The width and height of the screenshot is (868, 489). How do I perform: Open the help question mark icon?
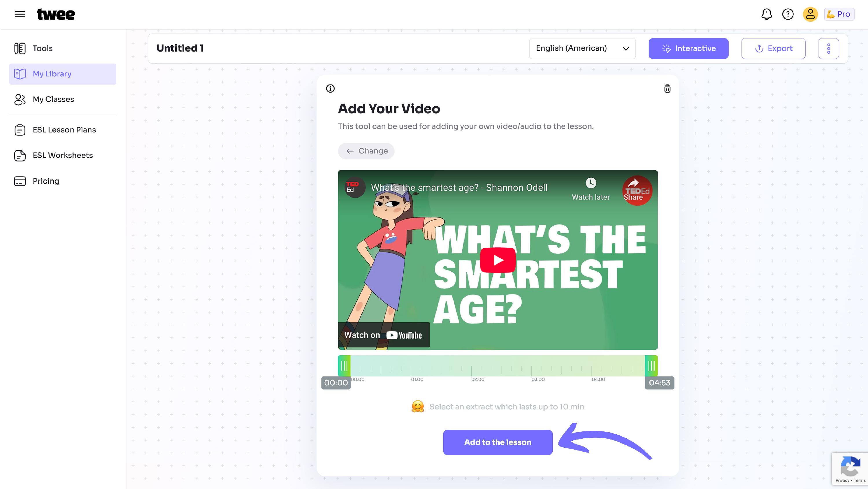tap(788, 14)
